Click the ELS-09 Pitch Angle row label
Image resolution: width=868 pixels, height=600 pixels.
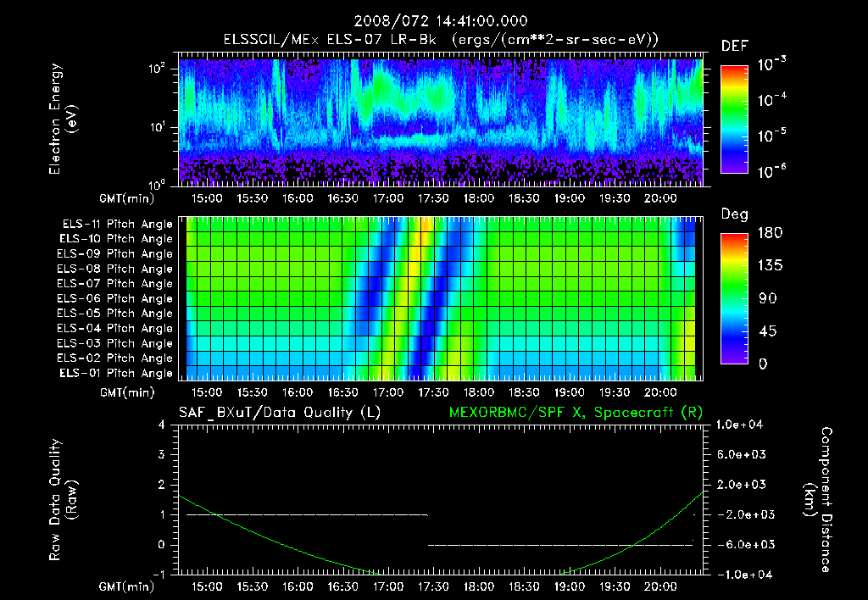[115, 254]
